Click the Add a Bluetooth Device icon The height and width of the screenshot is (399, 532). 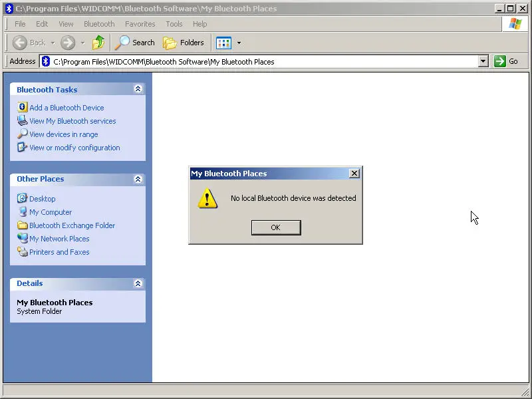(23, 107)
